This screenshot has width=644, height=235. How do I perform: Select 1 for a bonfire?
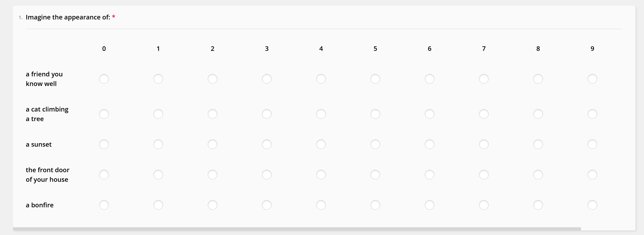(x=158, y=205)
